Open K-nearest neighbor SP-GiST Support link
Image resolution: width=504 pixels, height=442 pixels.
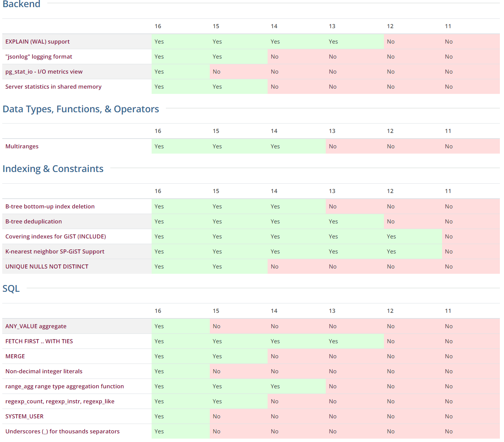tap(55, 252)
